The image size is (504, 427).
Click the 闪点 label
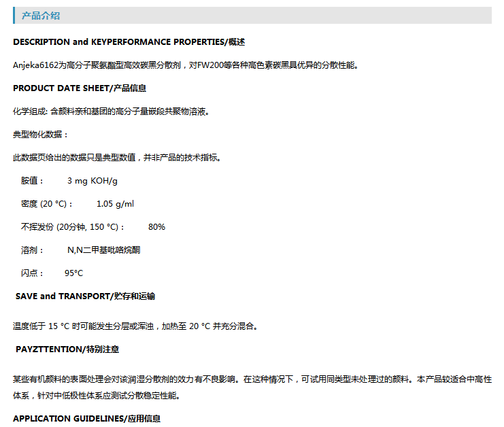[x=32, y=273]
